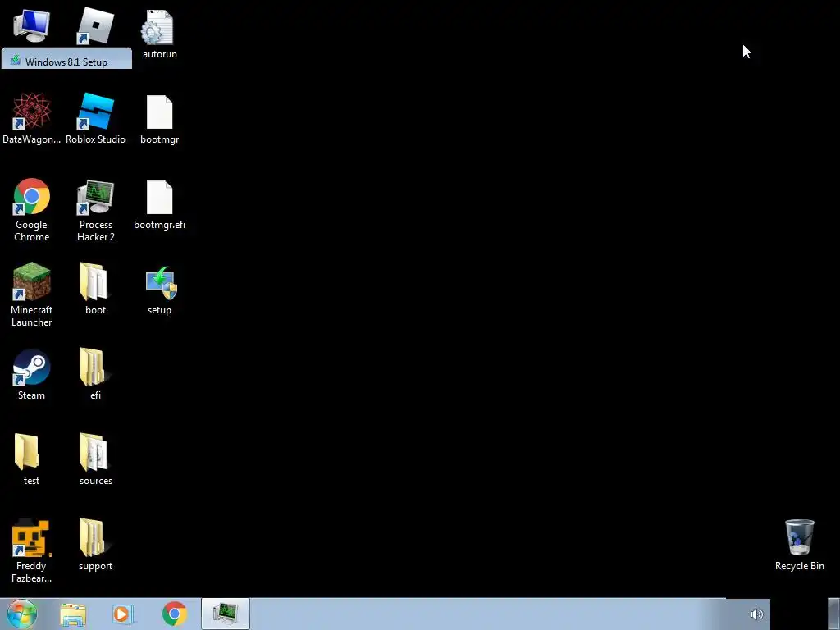Select the bootmgr.efi file
Viewport: 840px width, 630px height.
(x=160, y=205)
